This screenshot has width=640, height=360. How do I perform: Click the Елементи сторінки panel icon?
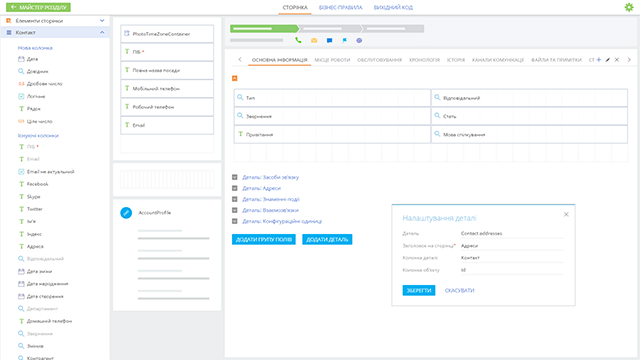tap(9, 20)
